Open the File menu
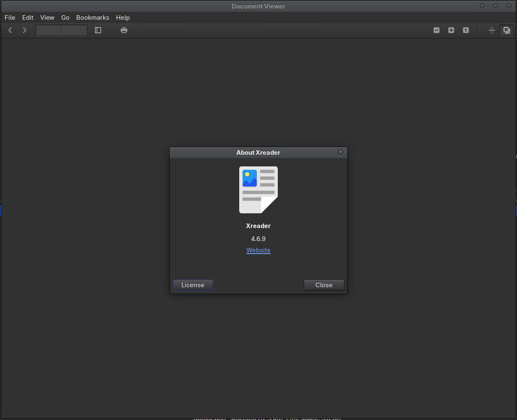 [10, 18]
